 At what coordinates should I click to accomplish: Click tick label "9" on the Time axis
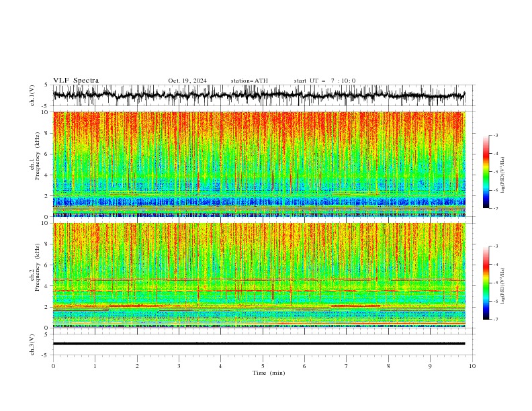coord(430,366)
